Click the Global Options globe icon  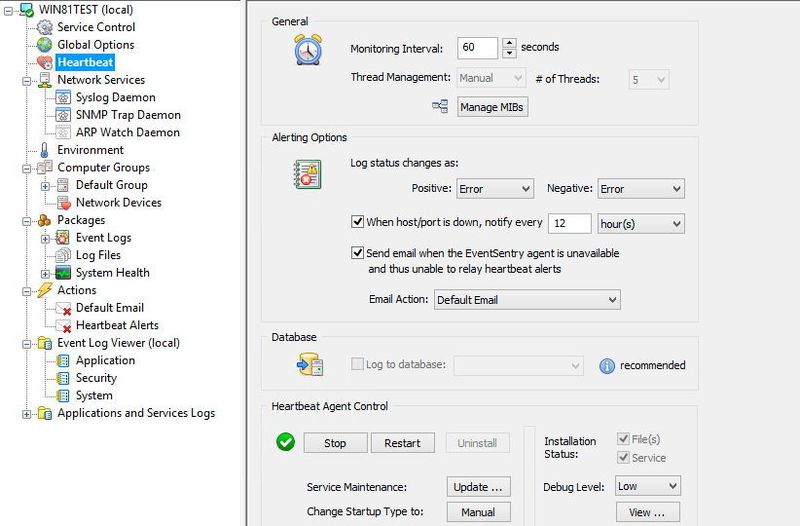45,44
